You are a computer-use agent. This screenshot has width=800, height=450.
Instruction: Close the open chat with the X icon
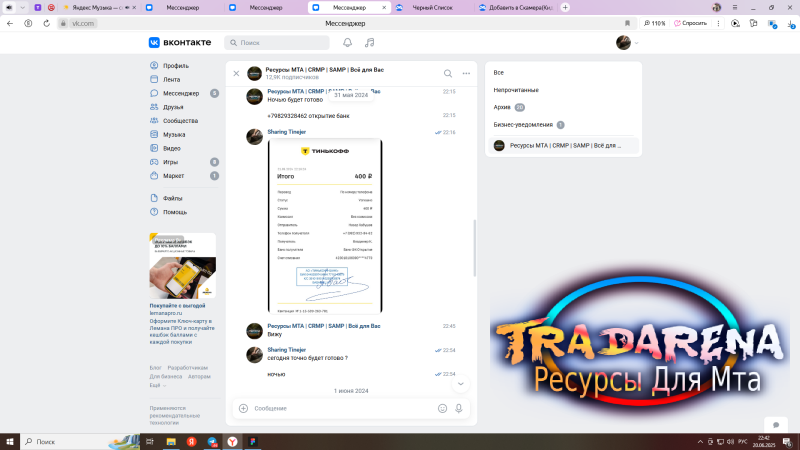(x=236, y=73)
